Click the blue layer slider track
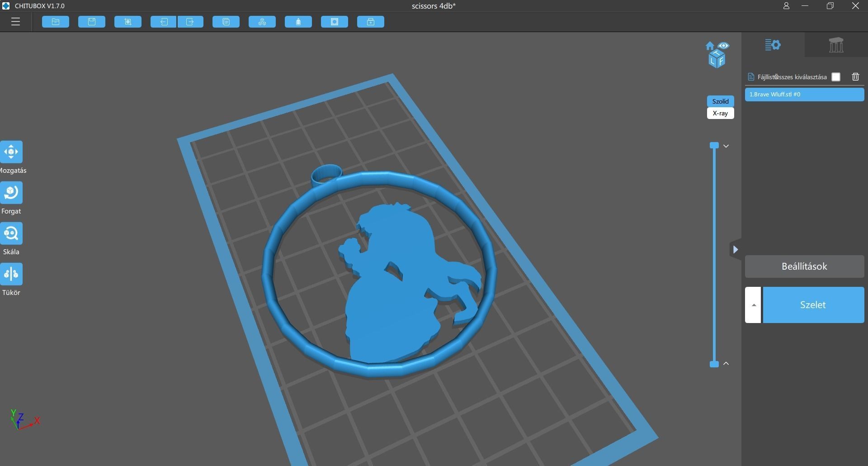This screenshot has width=868, height=466. (714, 255)
